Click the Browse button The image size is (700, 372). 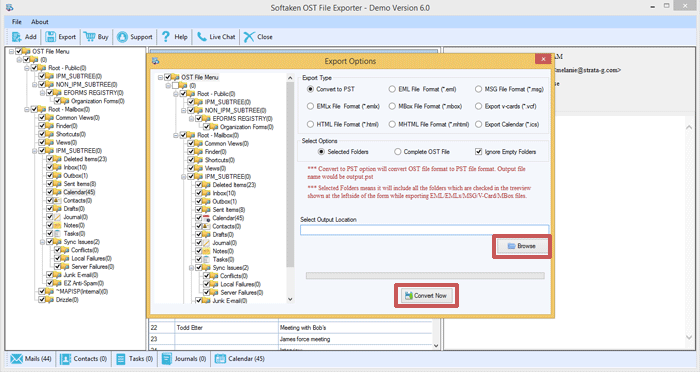(x=521, y=246)
